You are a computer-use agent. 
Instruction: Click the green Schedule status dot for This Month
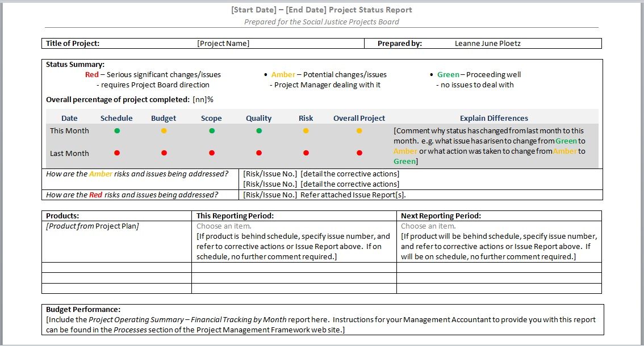[117, 130]
